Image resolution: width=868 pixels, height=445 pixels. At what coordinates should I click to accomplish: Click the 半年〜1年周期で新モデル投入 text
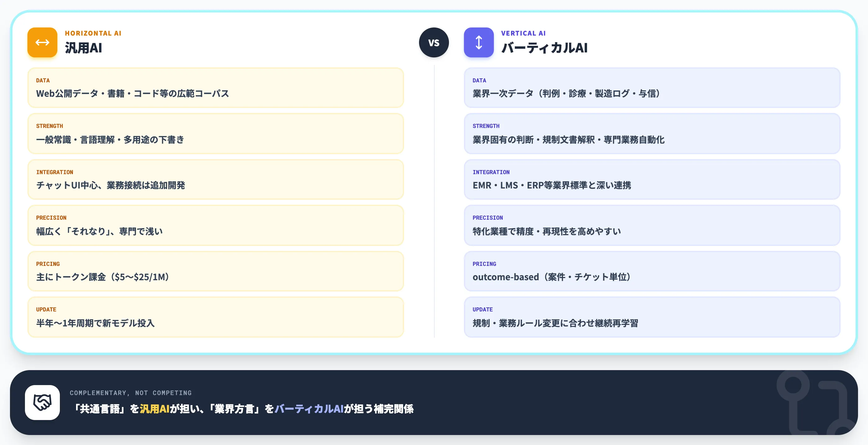tap(95, 323)
